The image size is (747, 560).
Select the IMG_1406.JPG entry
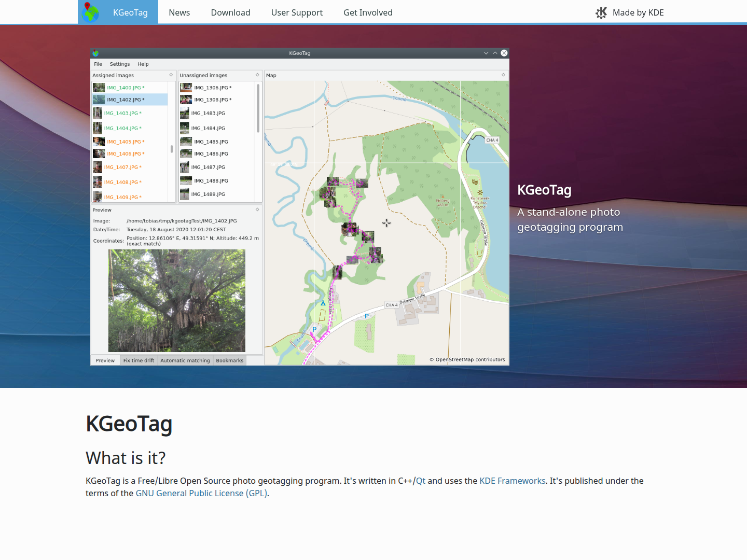[126, 154]
